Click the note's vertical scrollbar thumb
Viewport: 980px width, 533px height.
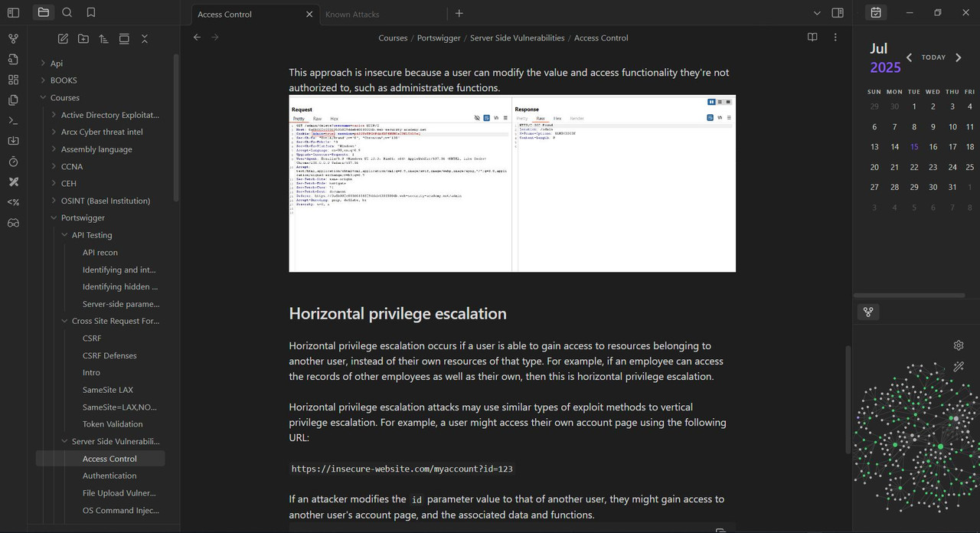(x=847, y=400)
